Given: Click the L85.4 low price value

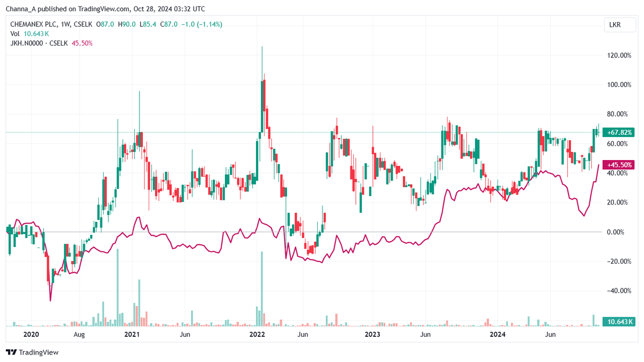Looking at the screenshot, I should pos(149,25).
